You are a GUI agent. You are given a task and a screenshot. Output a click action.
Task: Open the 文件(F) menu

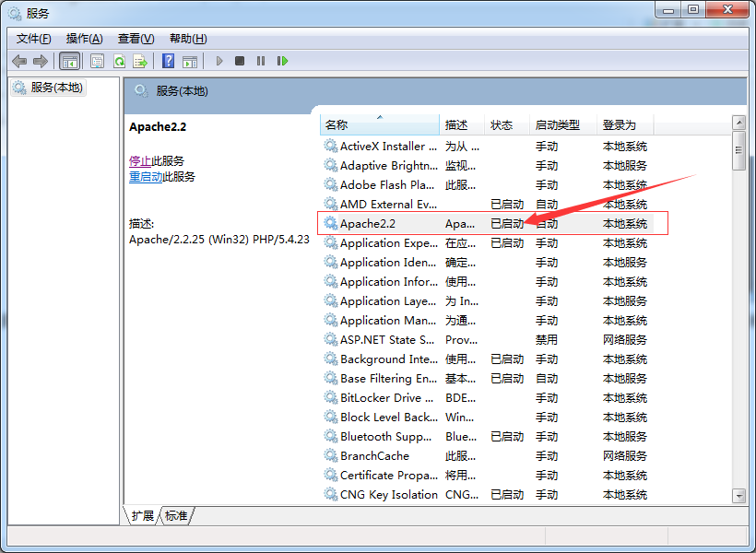pyautogui.click(x=34, y=39)
